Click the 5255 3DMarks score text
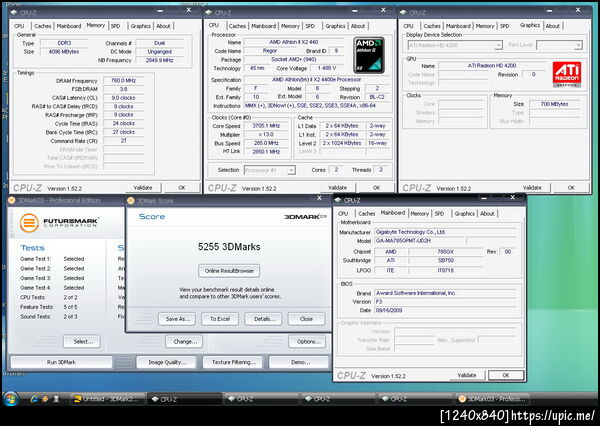 click(x=229, y=247)
